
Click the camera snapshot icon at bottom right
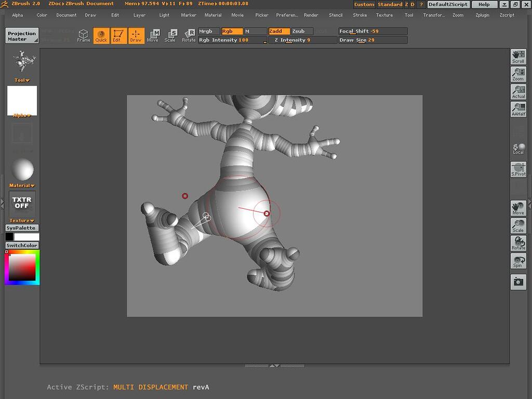(x=518, y=282)
